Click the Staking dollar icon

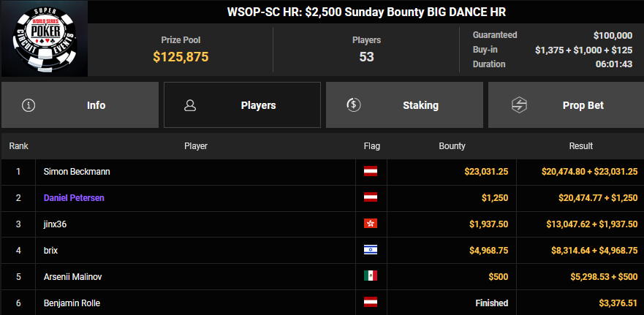[353, 105]
